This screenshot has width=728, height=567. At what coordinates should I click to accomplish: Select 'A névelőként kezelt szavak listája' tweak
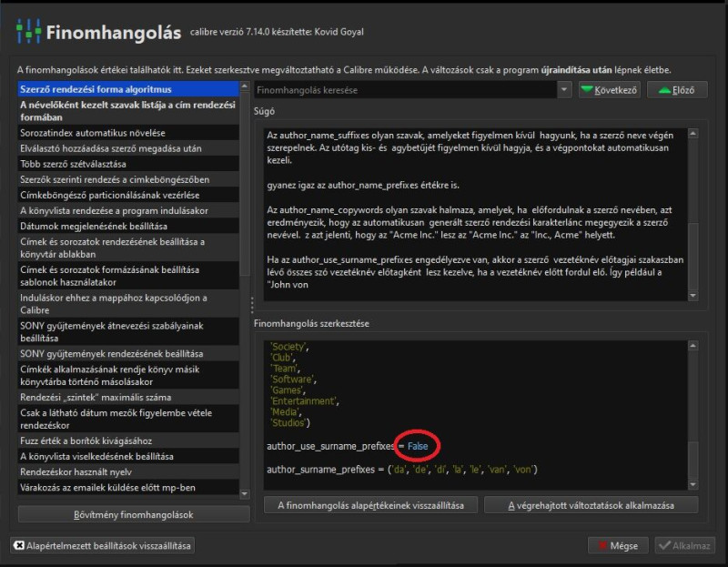pos(128,111)
